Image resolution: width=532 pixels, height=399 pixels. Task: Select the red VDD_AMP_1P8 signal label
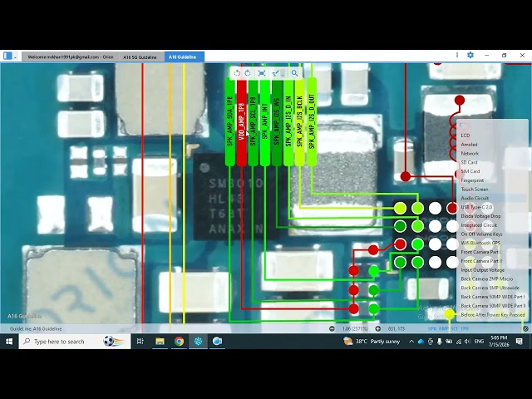241,122
